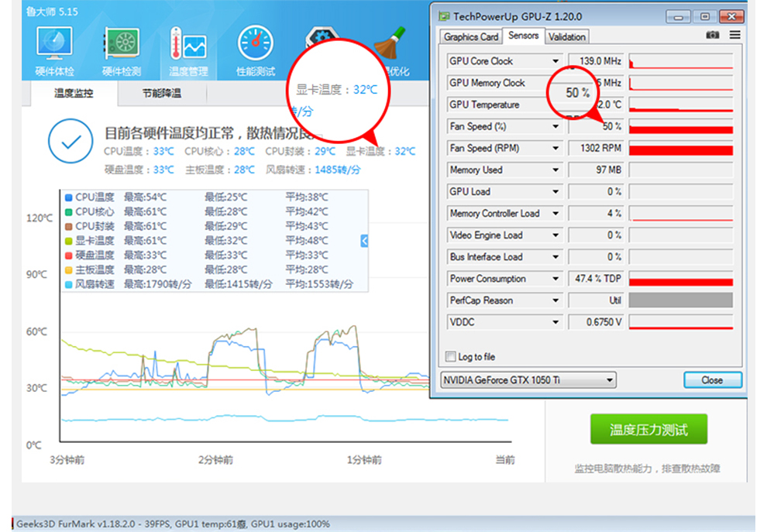
Task: Toggle 主板温度 legend color square
Action: pyautogui.click(x=69, y=270)
